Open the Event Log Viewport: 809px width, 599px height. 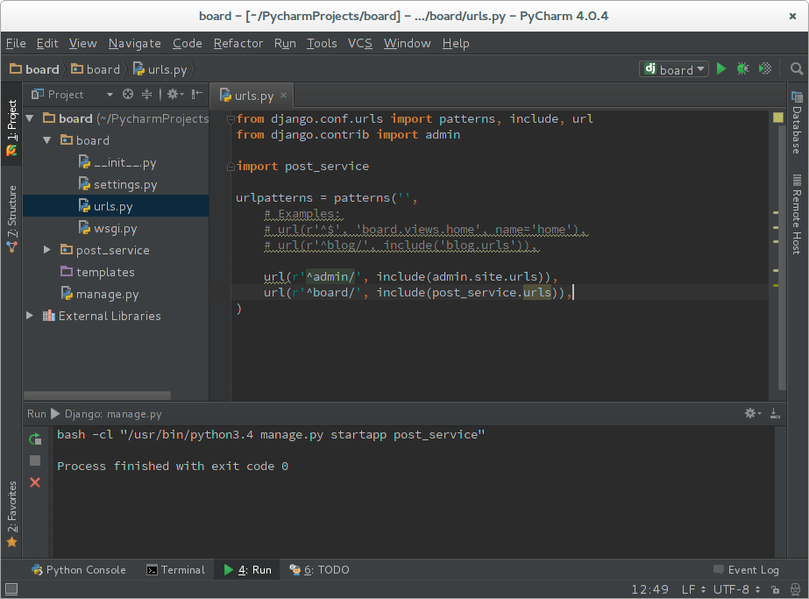[746, 570]
